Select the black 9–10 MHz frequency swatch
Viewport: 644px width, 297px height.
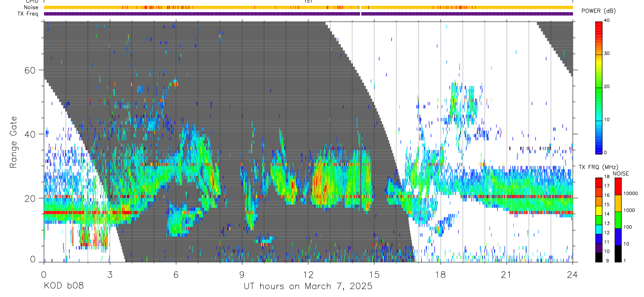click(x=598, y=257)
